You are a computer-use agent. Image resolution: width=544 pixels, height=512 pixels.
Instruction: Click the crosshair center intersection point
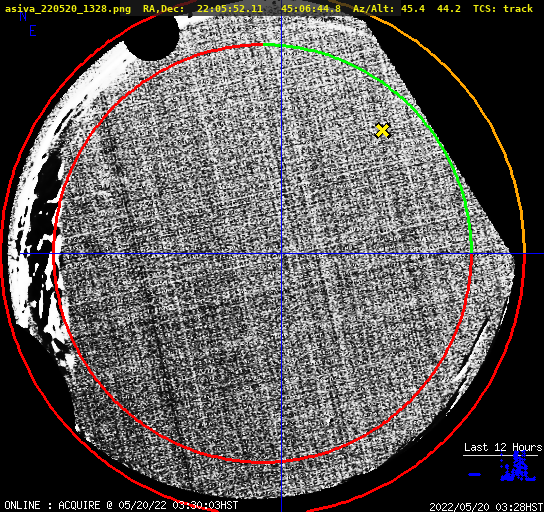pos(281,254)
